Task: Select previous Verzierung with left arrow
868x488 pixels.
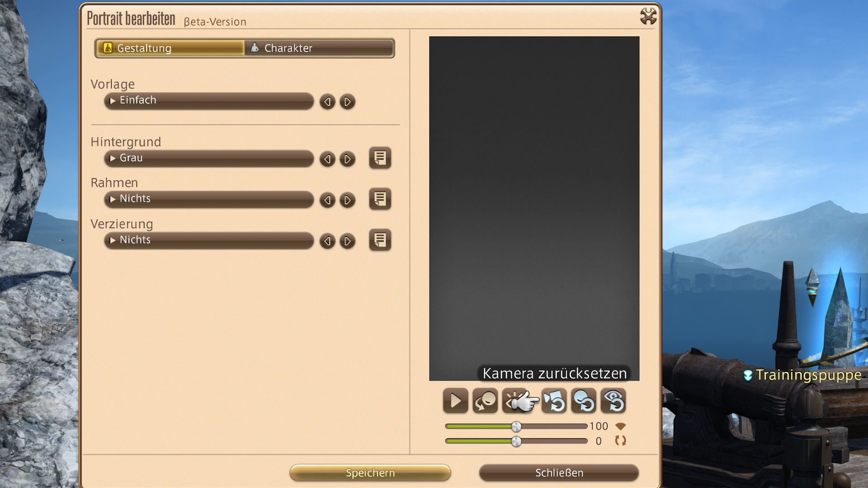Action: tap(327, 241)
